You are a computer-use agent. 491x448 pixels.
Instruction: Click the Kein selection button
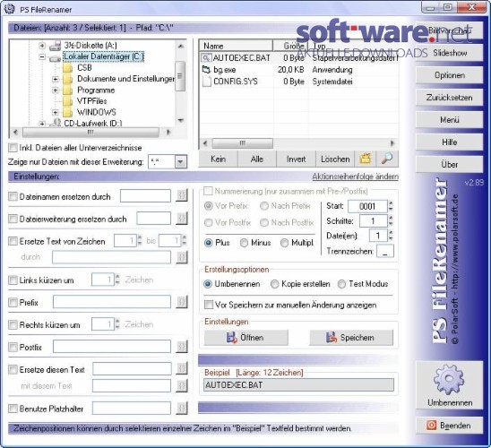tap(218, 159)
